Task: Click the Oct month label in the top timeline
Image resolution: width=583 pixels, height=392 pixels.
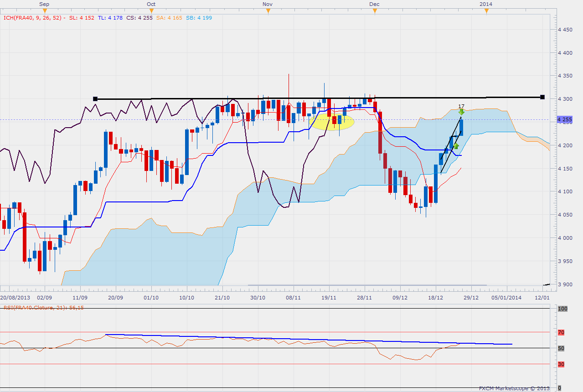Action: coord(151,4)
